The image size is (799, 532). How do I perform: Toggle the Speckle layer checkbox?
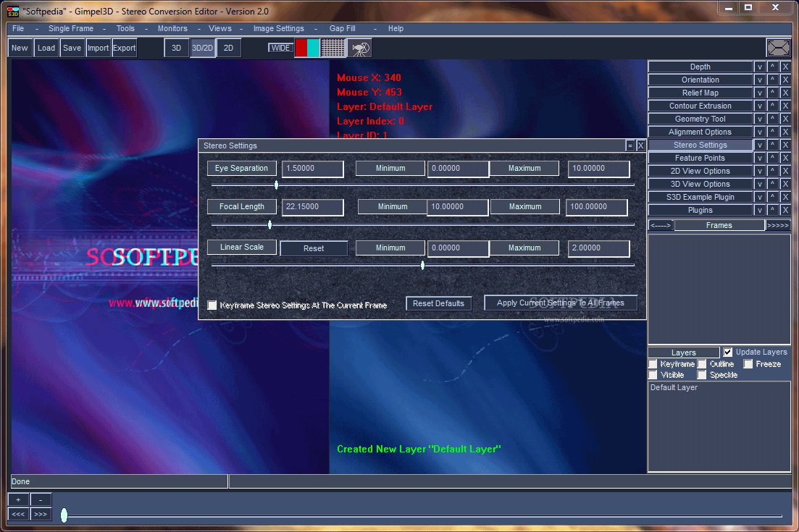pos(702,375)
